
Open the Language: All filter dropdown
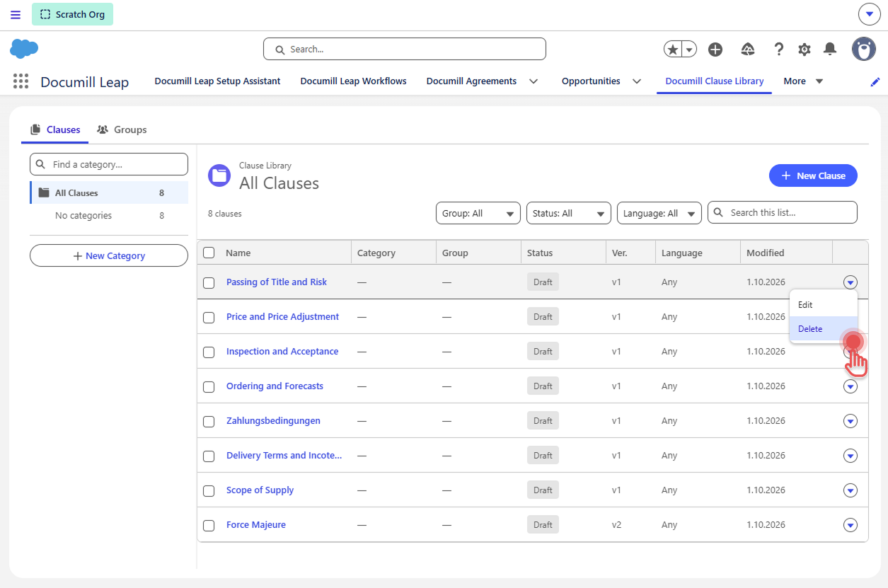click(659, 213)
